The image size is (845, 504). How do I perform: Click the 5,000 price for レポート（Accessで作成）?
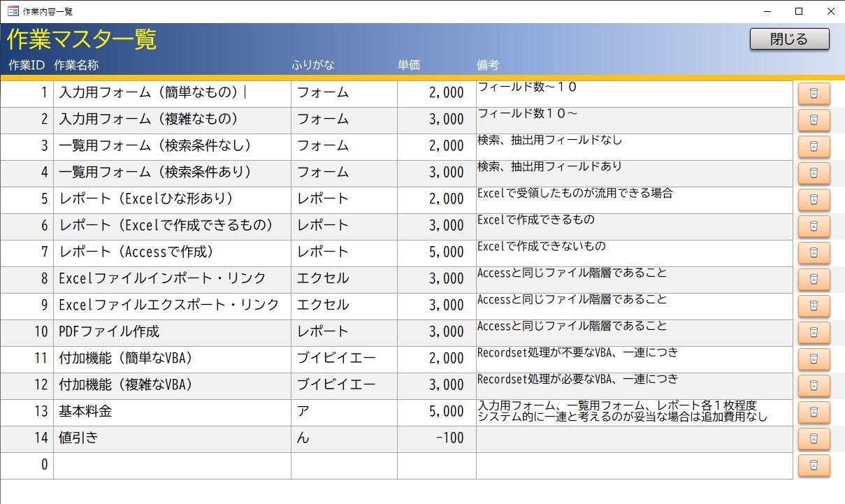pos(436,253)
